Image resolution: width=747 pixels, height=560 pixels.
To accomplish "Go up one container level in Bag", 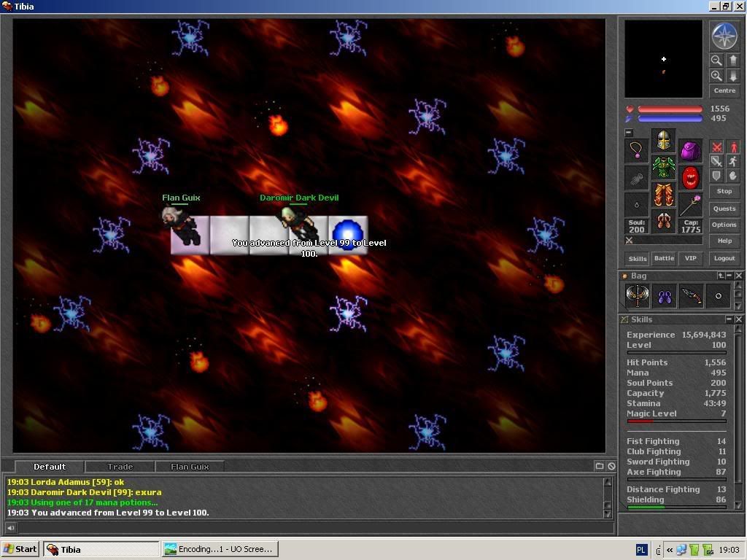I will [721, 276].
